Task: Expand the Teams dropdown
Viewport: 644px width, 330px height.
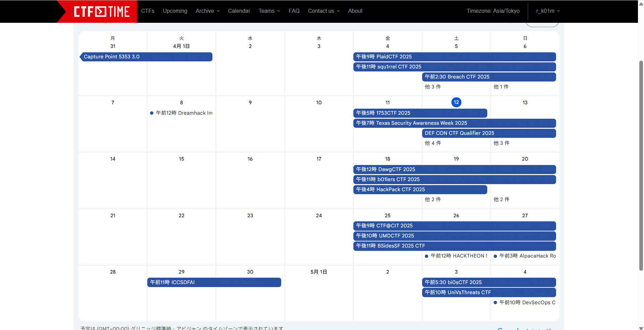Action: 269,11
